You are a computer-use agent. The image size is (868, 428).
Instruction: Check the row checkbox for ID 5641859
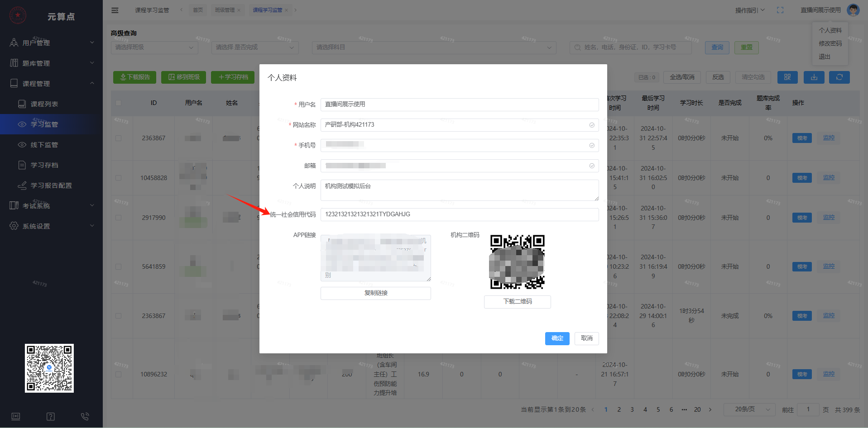[x=118, y=266]
